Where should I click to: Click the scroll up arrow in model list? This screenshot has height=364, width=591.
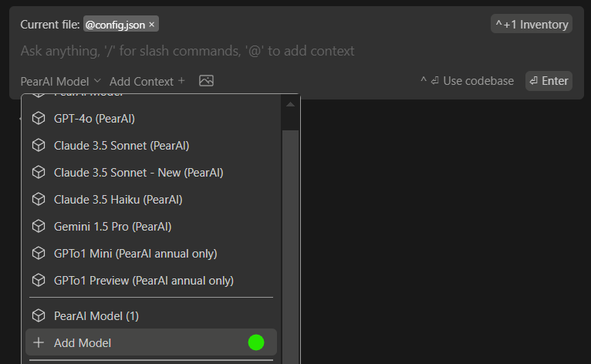[x=290, y=104]
